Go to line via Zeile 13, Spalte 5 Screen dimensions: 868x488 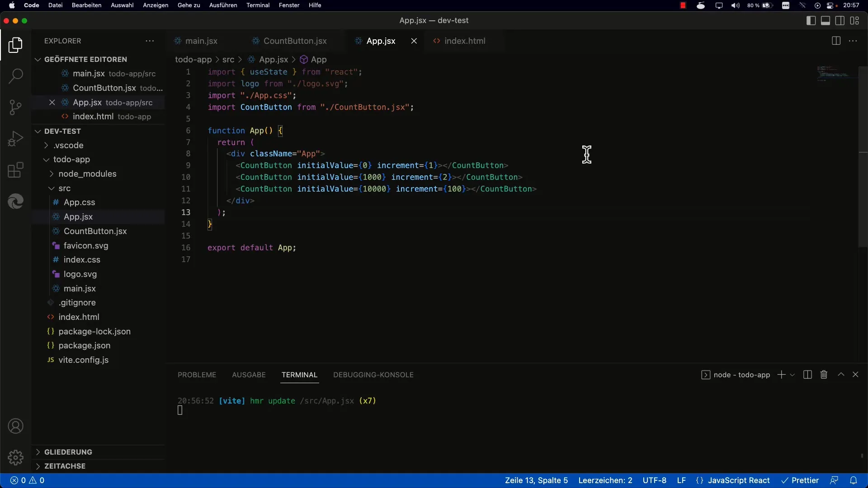click(x=536, y=480)
